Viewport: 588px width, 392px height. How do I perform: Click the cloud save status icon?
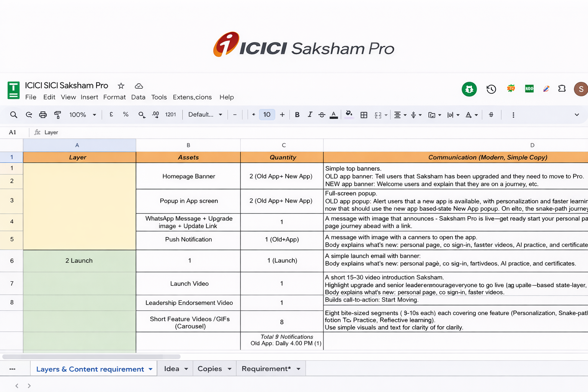tap(139, 86)
